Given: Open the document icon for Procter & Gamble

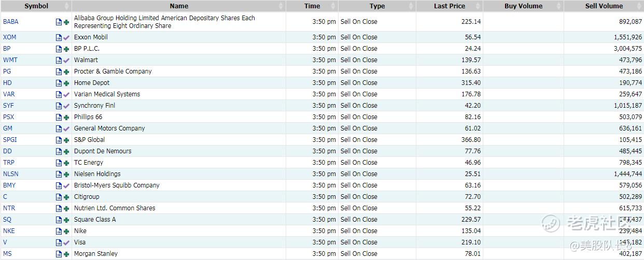Looking at the screenshot, I should pyautogui.click(x=59, y=71).
